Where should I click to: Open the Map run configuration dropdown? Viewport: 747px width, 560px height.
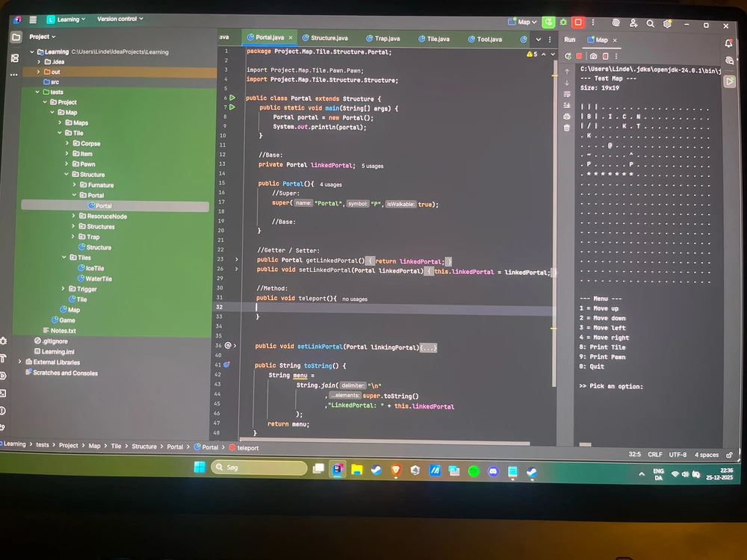tap(524, 22)
